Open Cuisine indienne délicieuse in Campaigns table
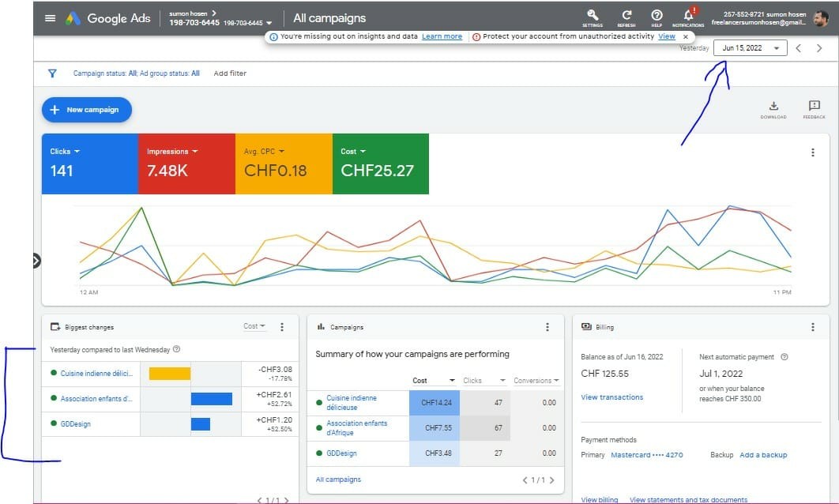This screenshot has width=839, height=504. 352,402
